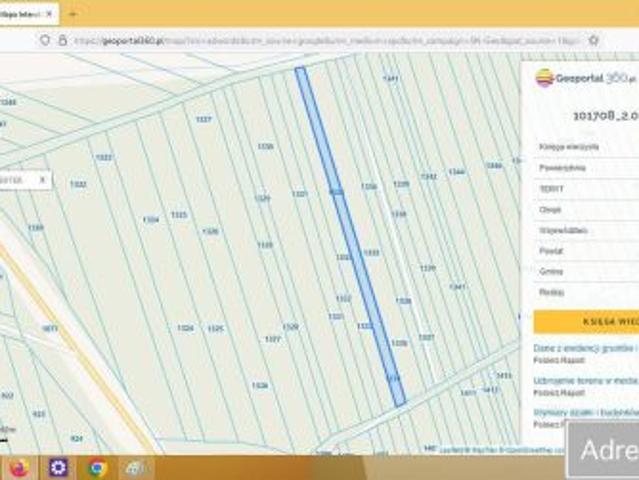
Task: Select the Obręb row
Action: [586, 209]
